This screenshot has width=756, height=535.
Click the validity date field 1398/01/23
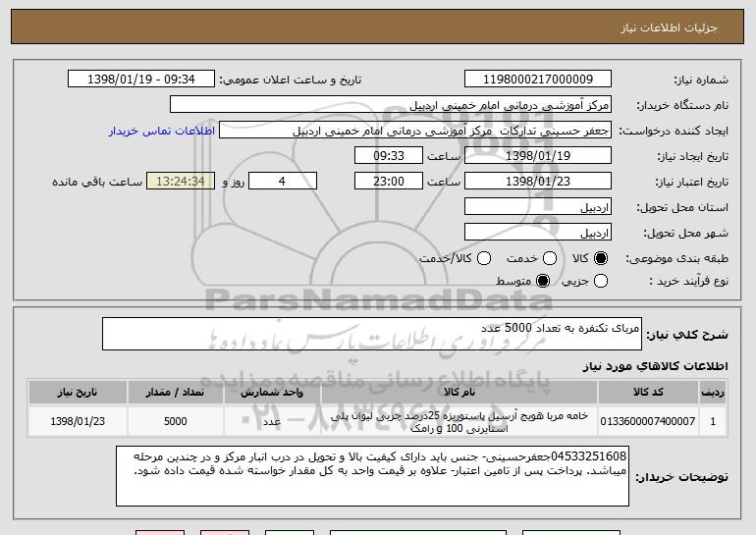(538, 182)
